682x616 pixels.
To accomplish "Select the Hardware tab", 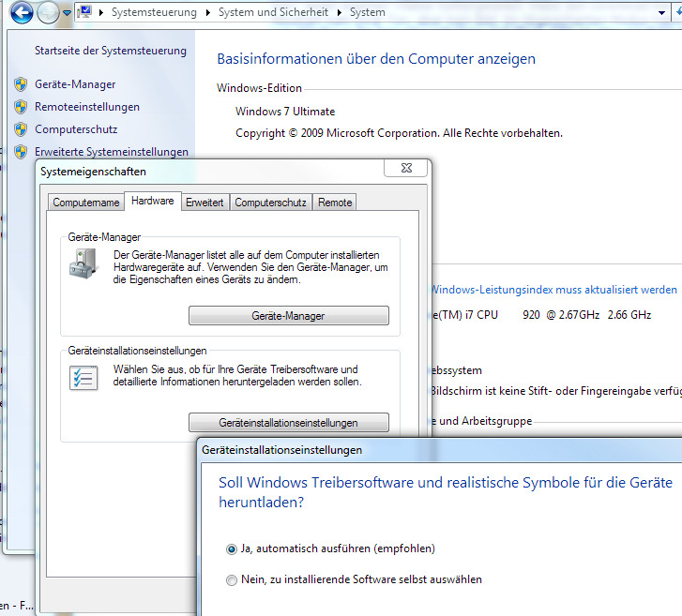I will pyautogui.click(x=153, y=201).
